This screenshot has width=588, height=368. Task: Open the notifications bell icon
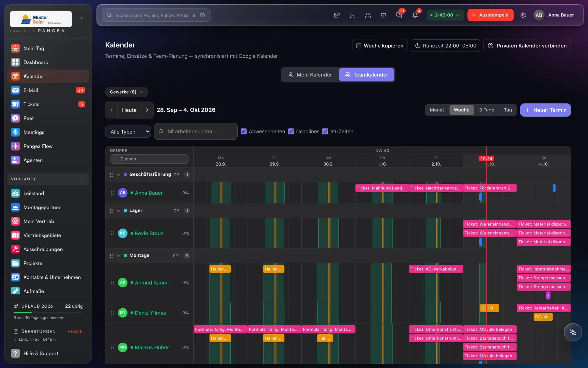coord(415,15)
